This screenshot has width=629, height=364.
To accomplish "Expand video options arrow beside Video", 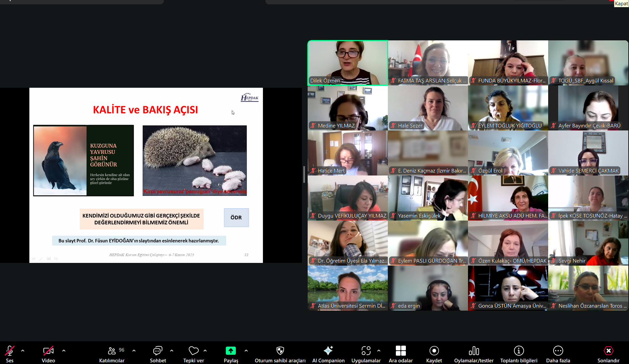I will pyautogui.click(x=64, y=351).
